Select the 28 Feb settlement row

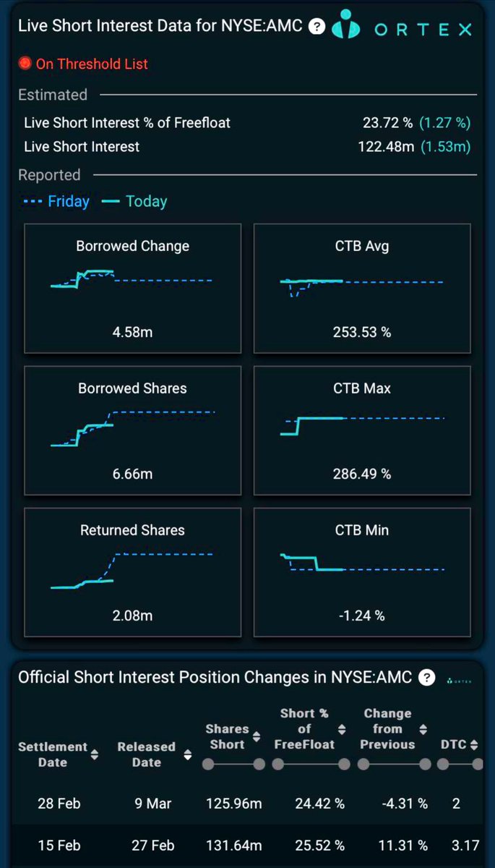(247, 804)
